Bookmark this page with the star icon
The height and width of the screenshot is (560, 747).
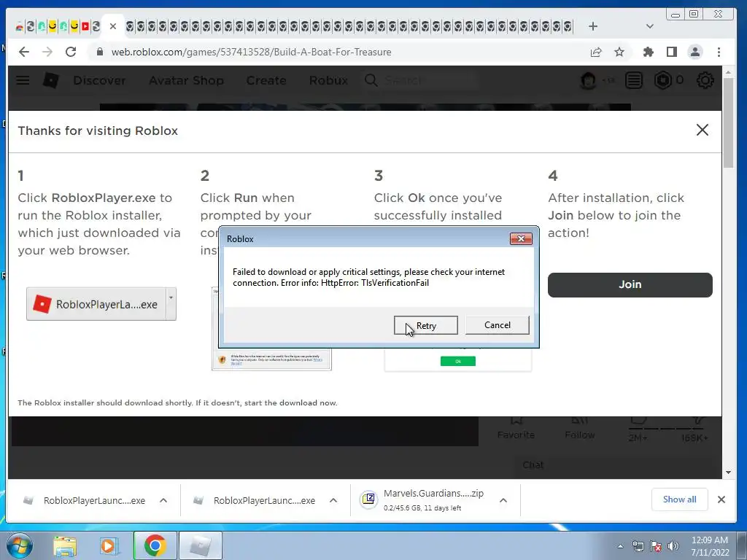click(x=619, y=52)
